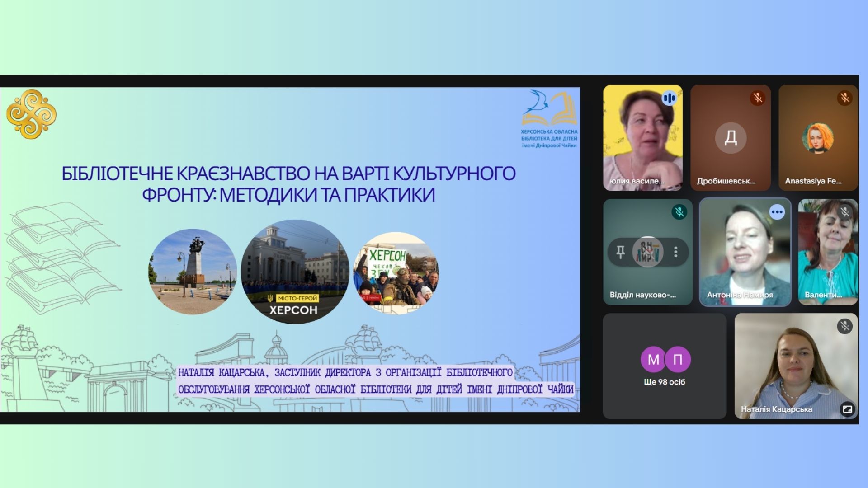868x488 pixels.
Task: Click the pin icon on Відділ науково tile
Action: (620, 252)
